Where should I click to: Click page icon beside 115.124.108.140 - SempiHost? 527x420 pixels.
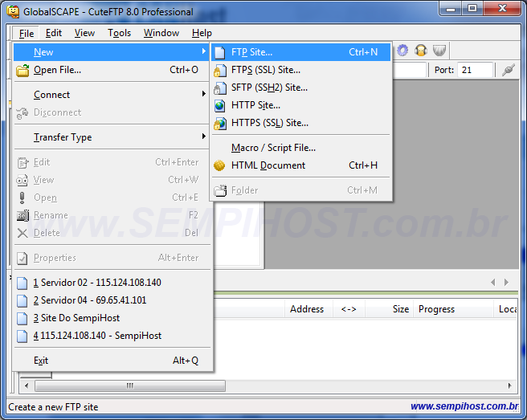coord(22,336)
